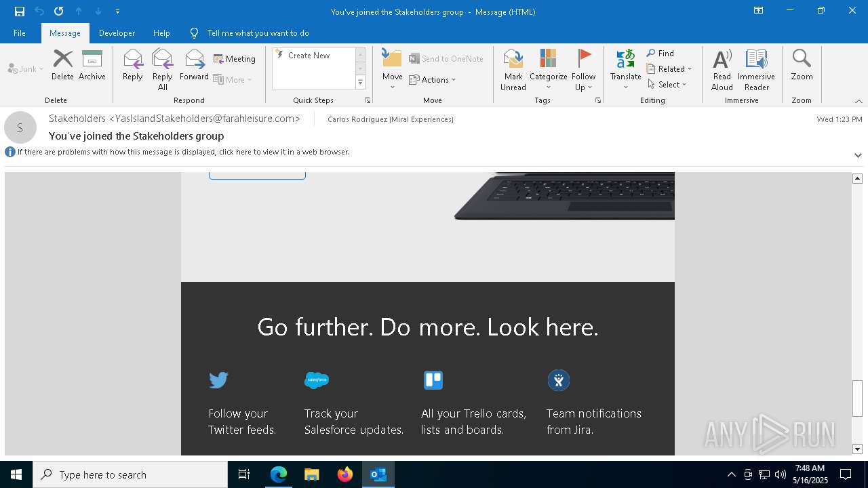This screenshot has width=868, height=488.
Task: Open the File tab
Action: [20, 33]
